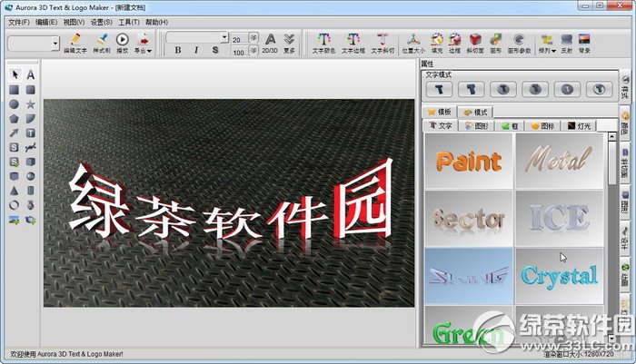Switch 2D/3D text mode
The height and width of the screenshot is (364, 636).
point(270,43)
